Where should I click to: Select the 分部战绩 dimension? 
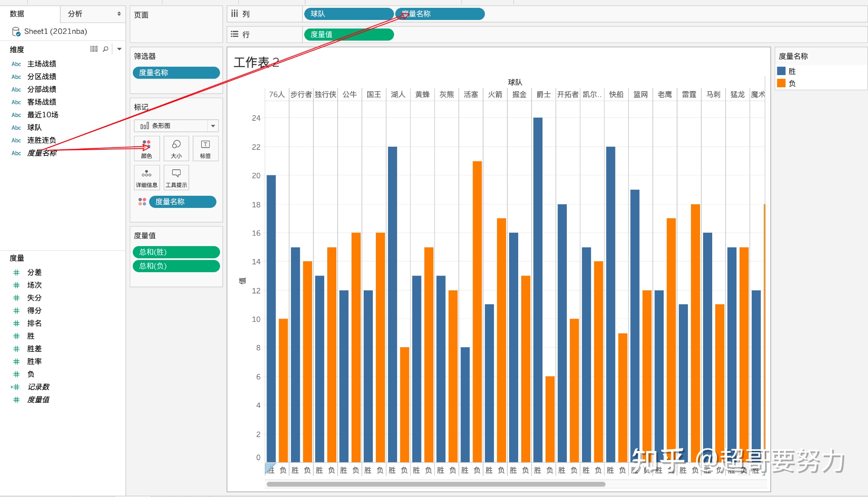click(x=42, y=89)
